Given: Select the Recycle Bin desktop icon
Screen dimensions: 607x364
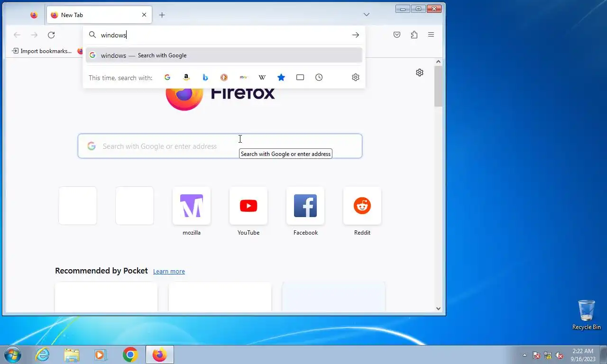Looking at the screenshot, I should (x=587, y=315).
